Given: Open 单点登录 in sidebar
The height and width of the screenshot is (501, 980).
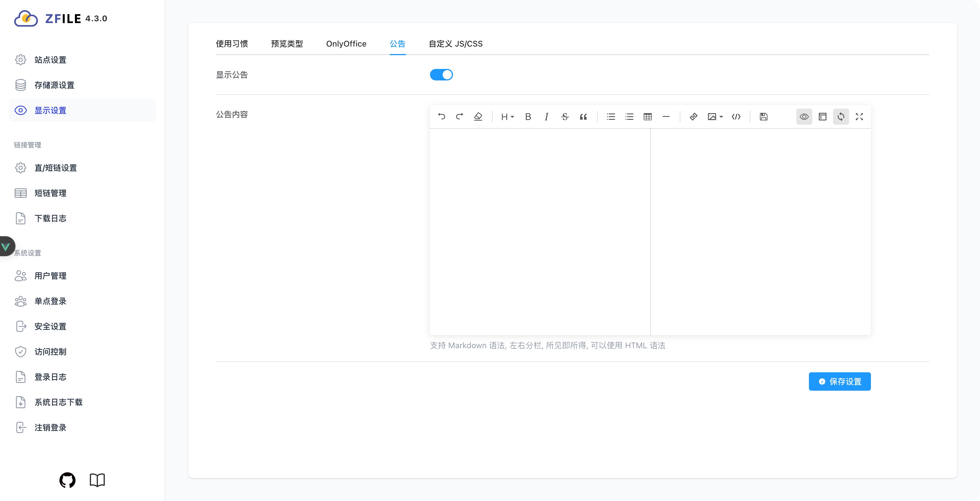Looking at the screenshot, I should (x=82, y=301).
